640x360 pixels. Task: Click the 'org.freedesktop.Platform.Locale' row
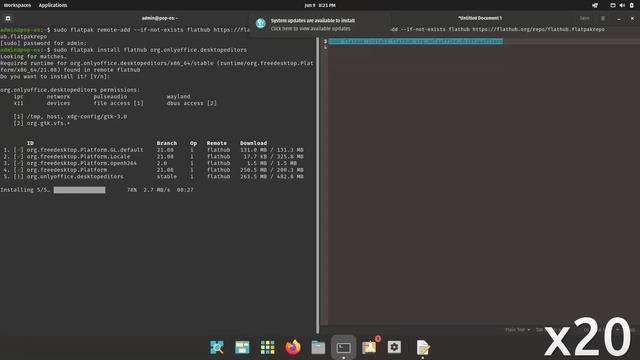[153, 157]
